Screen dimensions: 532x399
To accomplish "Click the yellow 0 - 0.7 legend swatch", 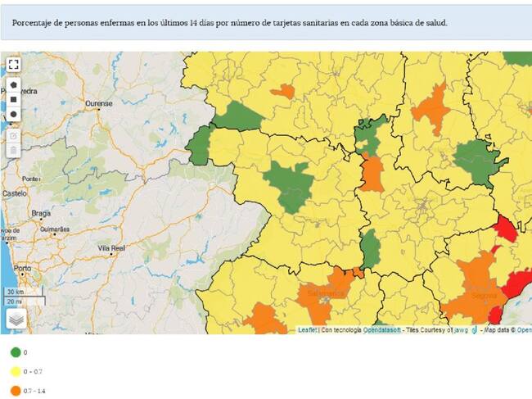I will point(16,372).
